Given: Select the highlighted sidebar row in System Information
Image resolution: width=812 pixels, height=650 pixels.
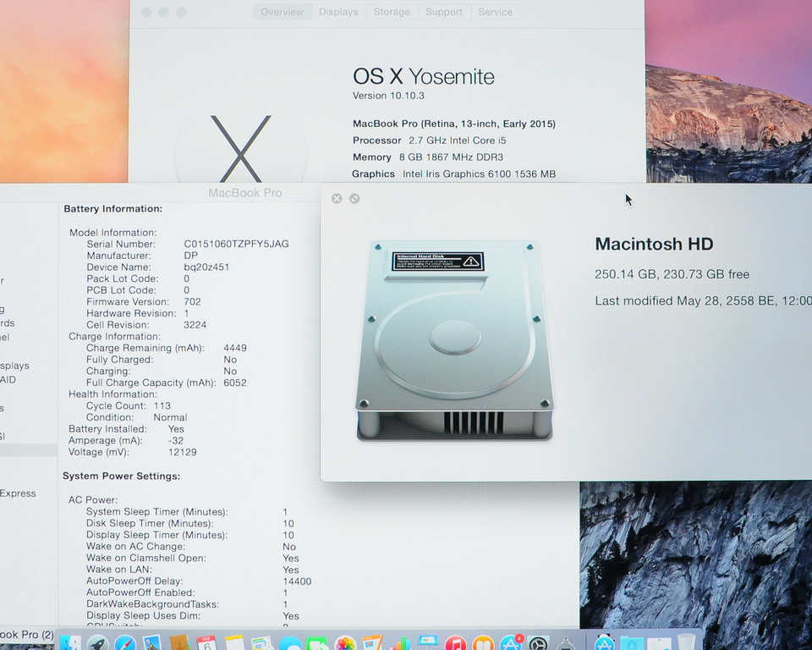Looking at the screenshot, I should tap(29, 450).
